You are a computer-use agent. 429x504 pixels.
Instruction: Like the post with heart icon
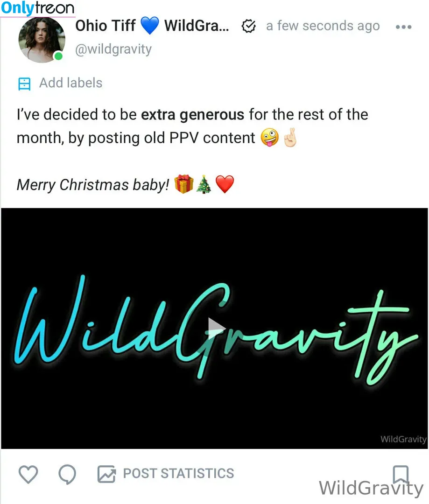point(28,474)
